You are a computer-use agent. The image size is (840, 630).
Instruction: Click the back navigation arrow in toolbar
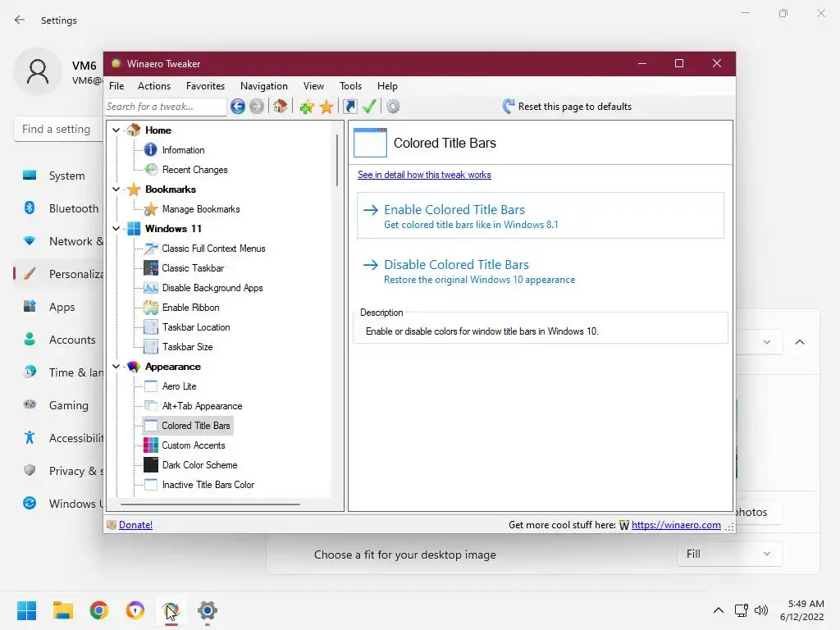(238, 107)
